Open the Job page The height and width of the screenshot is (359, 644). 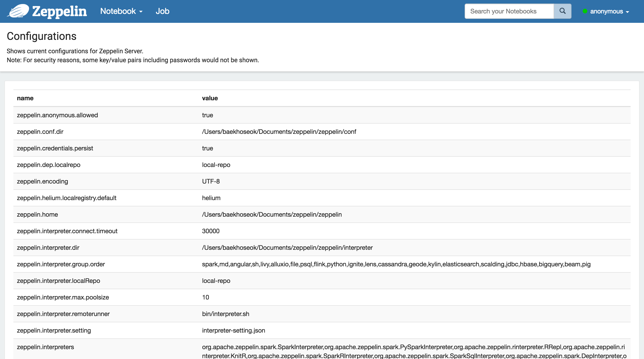[x=162, y=11]
